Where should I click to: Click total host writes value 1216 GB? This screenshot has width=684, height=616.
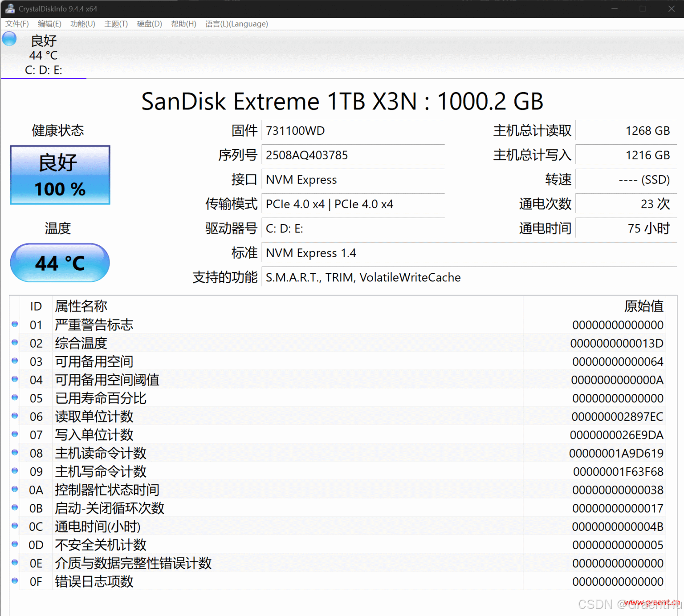(x=626, y=155)
